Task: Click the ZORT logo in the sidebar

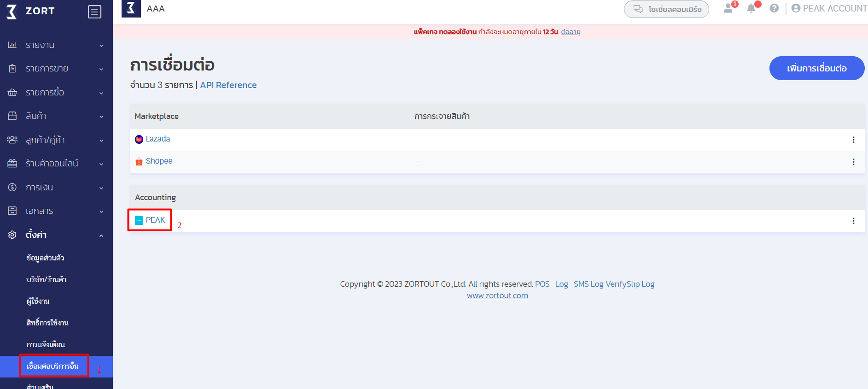Action: tap(31, 12)
